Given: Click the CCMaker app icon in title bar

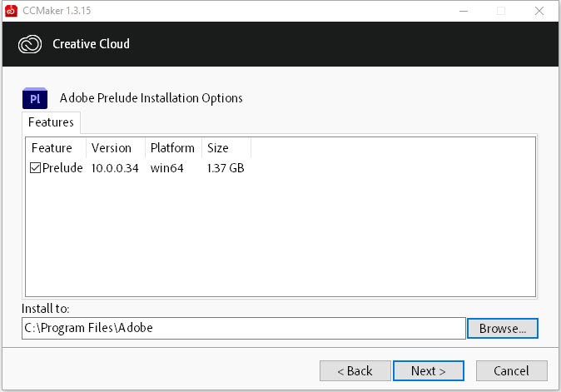Looking at the screenshot, I should coord(11,11).
